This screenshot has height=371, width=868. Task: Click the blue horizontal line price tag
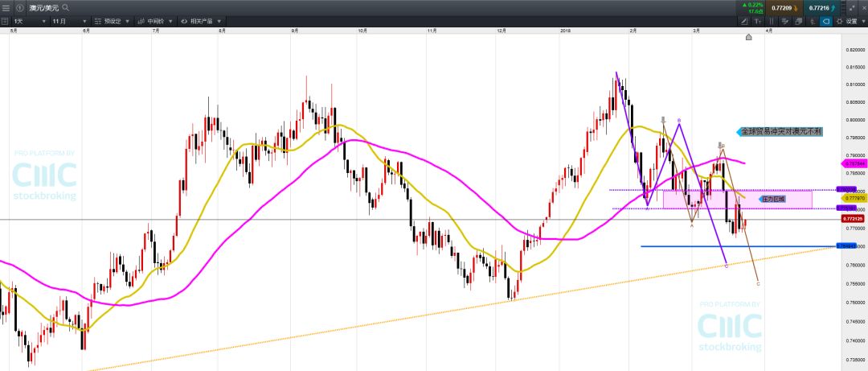pos(846,245)
